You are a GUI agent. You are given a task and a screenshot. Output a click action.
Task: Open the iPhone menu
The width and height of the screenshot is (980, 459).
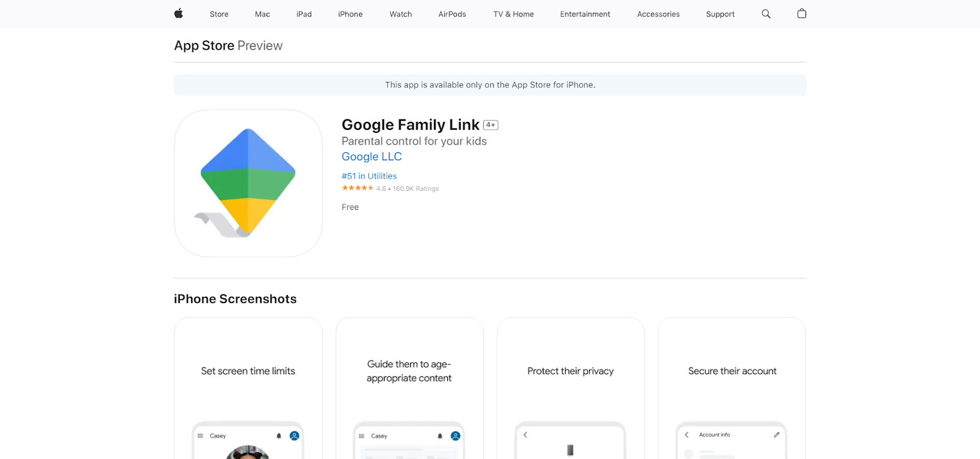click(x=350, y=14)
